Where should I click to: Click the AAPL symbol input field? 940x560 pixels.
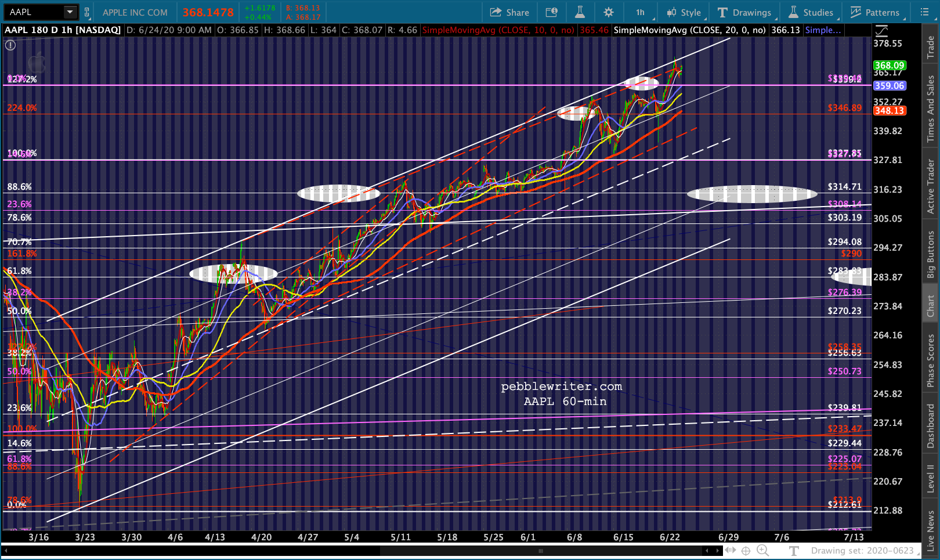(34, 12)
